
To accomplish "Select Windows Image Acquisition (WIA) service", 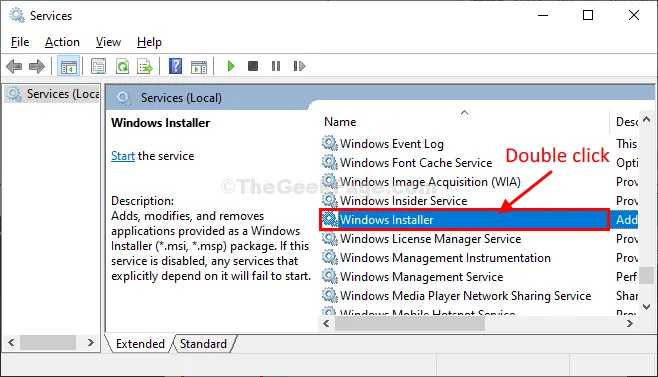I will click(430, 181).
